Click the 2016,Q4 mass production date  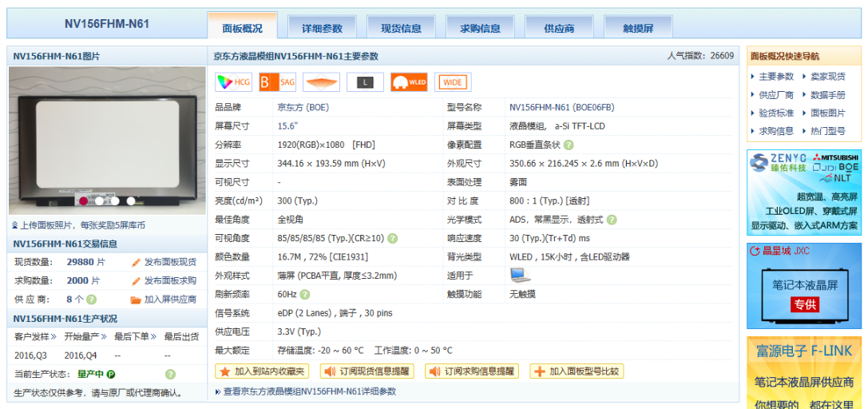pyautogui.click(x=81, y=355)
